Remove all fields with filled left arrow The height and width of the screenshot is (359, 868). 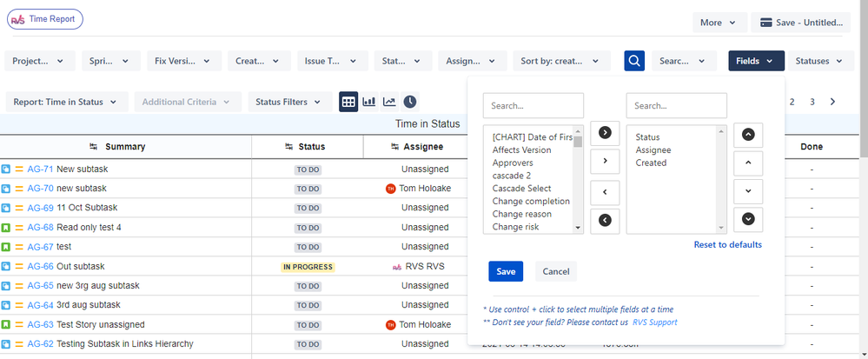[x=605, y=221]
